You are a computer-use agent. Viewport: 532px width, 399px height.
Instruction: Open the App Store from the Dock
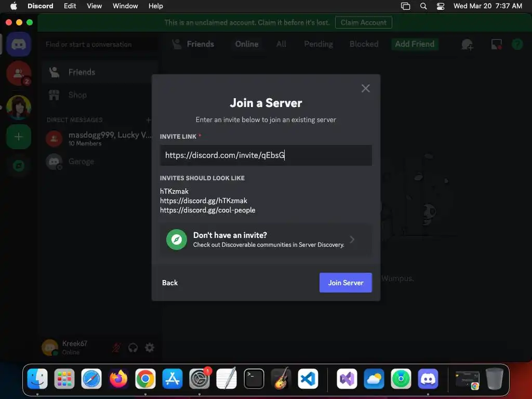tap(172, 379)
